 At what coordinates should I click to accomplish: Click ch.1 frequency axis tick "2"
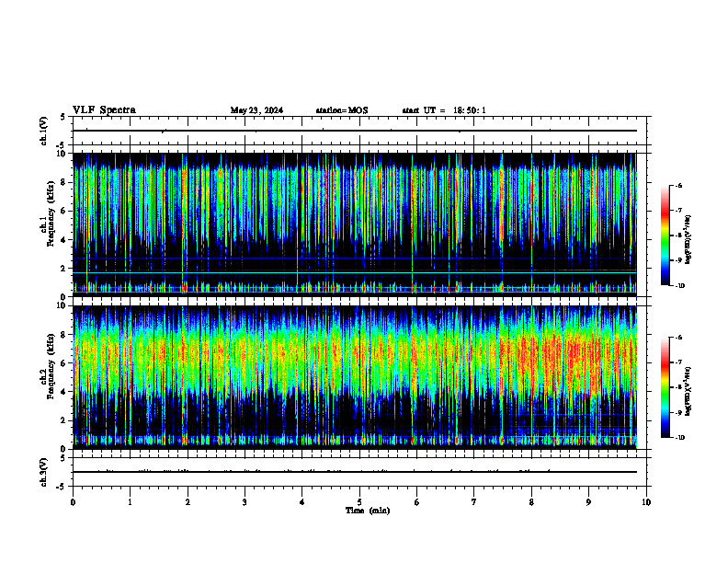[x=63, y=269]
